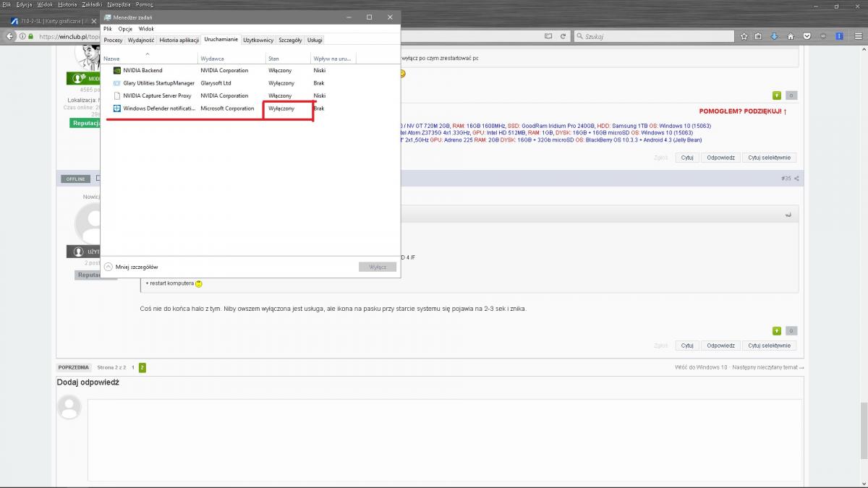The height and width of the screenshot is (488, 868).
Task: Click the quote arrow icon in post #35
Action: coord(788,215)
